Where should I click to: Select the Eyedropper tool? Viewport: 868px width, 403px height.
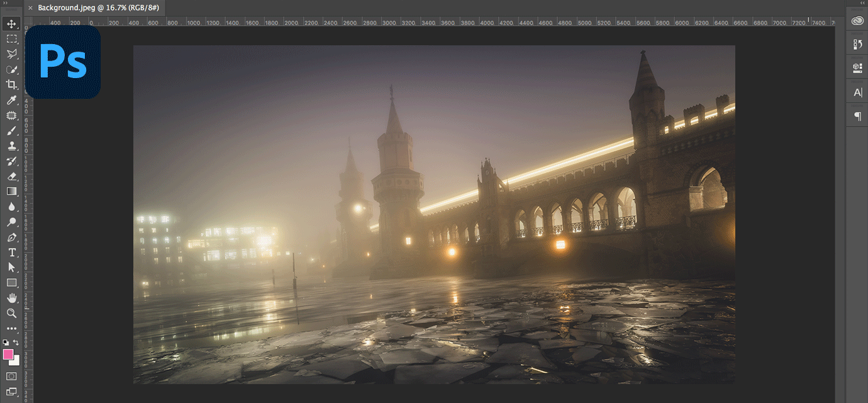(x=11, y=100)
